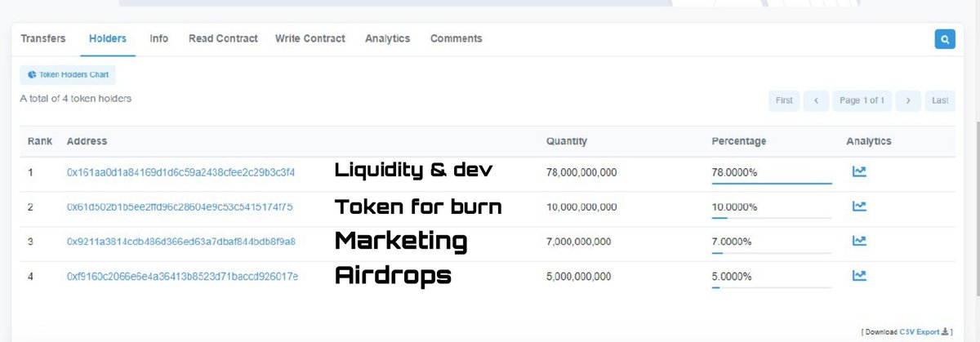Switch to the Transfers tab
Screen dimensions: 980x342
(42, 38)
